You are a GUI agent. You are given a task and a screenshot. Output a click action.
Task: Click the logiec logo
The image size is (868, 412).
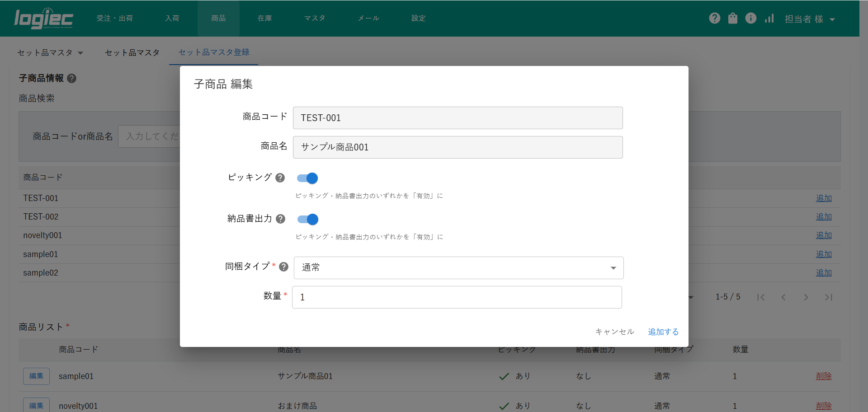click(44, 19)
